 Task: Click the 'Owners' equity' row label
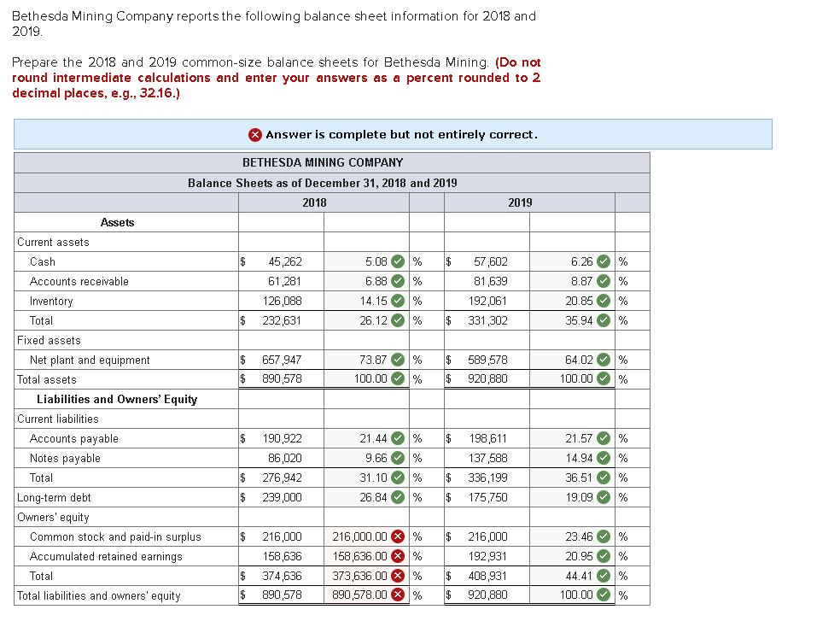53,517
